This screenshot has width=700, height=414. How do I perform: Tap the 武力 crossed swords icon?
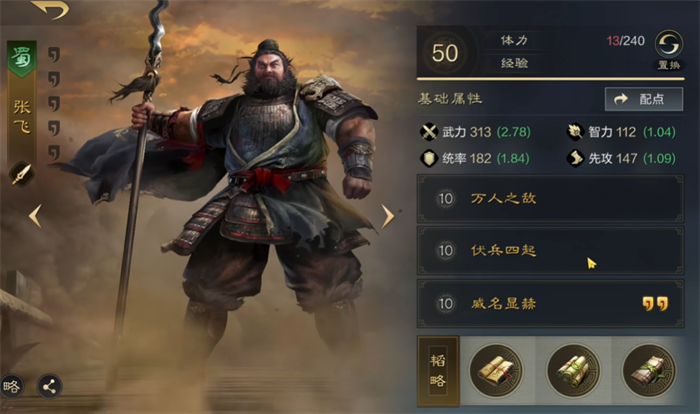[429, 132]
